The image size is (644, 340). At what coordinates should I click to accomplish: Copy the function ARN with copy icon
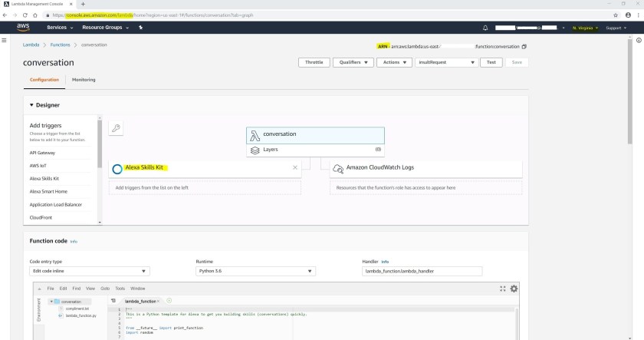[524, 47]
